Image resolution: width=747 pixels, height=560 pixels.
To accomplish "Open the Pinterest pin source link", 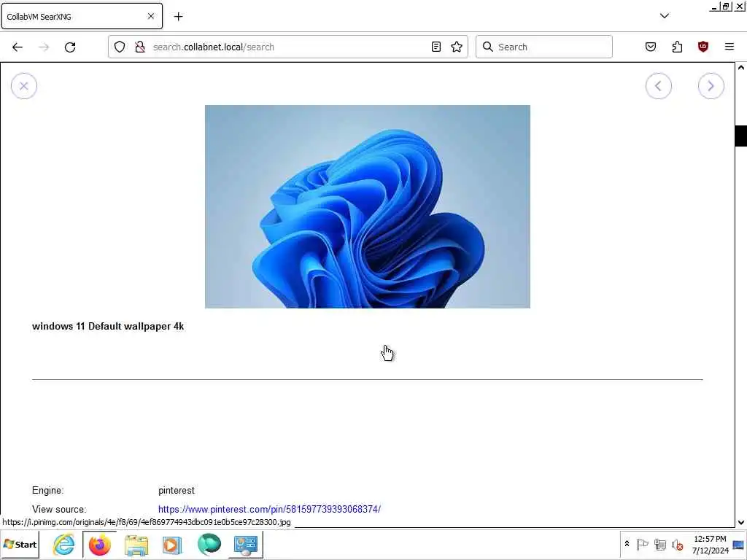I will 269,509.
